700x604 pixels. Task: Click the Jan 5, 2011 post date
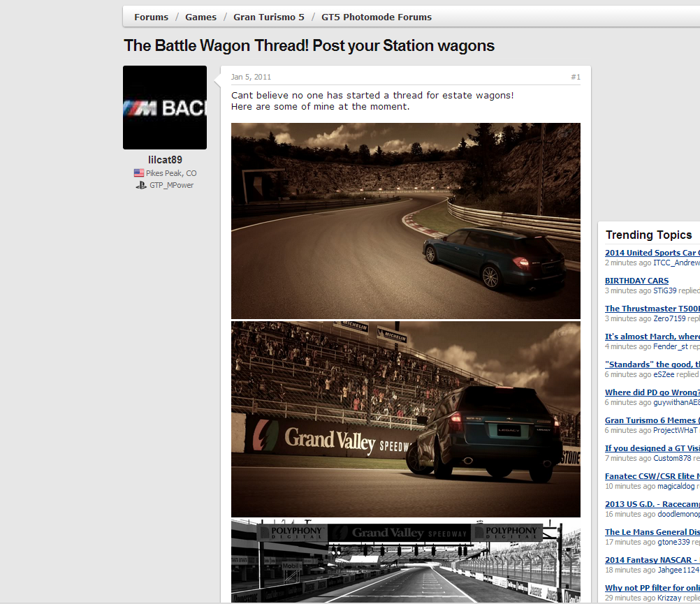coord(251,77)
